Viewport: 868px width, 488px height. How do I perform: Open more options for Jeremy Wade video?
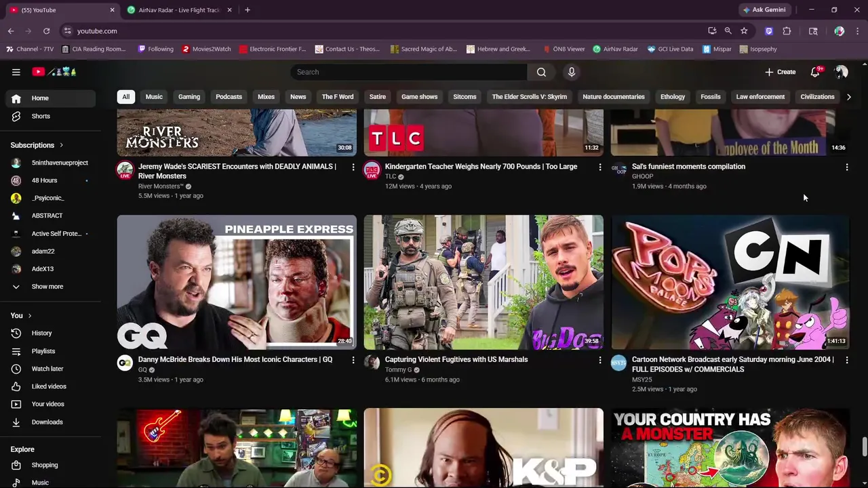pyautogui.click(x=353, y=167)
